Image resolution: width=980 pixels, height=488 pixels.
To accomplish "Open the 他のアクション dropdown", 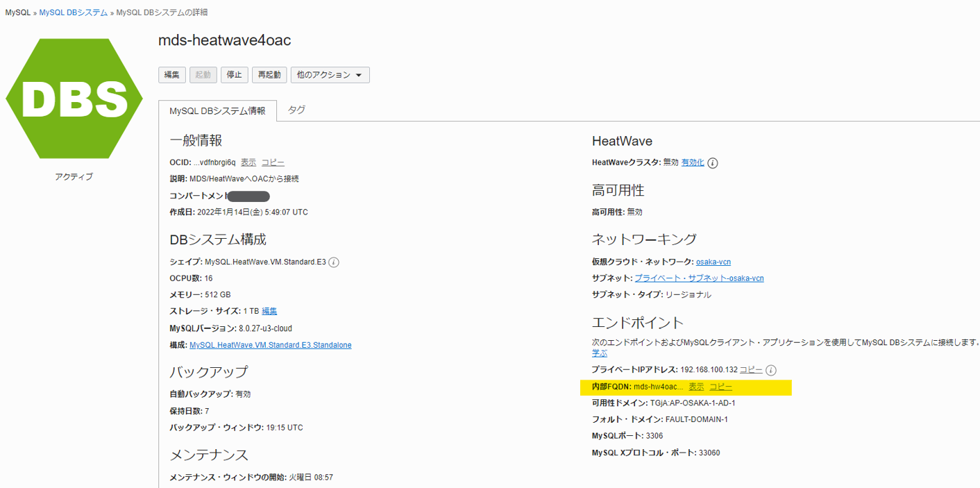I will click(330, 75).
